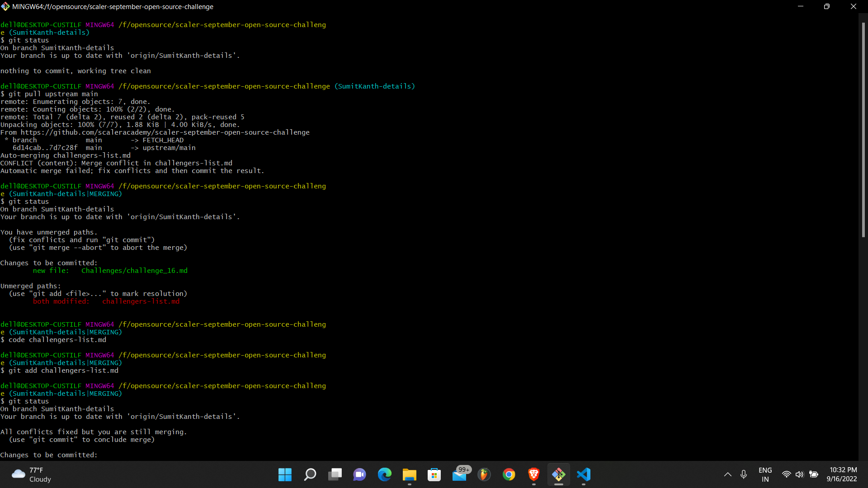Open Brave browser from the taskbar
The image size is (868, 488).
(x=534, y=475)
